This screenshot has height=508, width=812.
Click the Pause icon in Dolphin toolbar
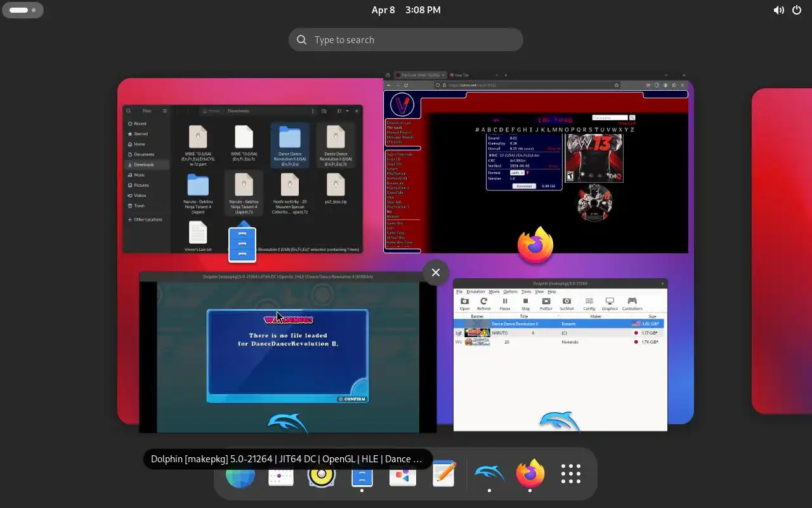click(x=505, y=304)
